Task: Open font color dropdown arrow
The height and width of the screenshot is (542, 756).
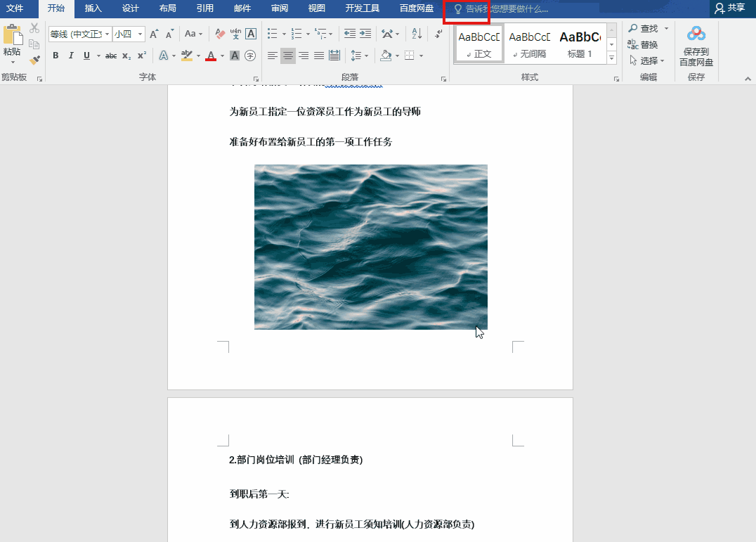Action: 222,56
